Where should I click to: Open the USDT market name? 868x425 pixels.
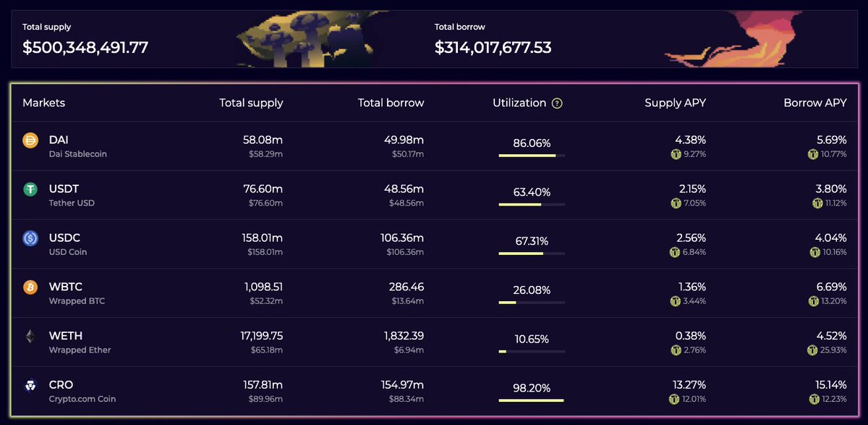click(x=64, y=189)
